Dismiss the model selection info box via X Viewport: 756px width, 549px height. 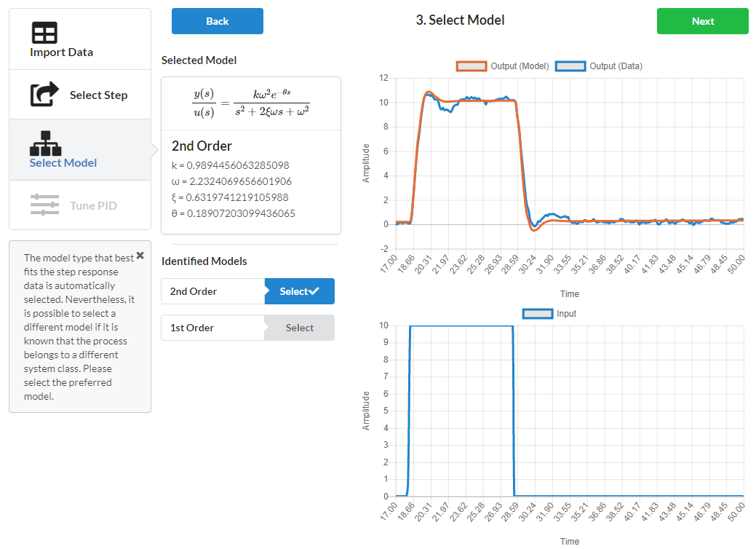[x=140, y=256]
